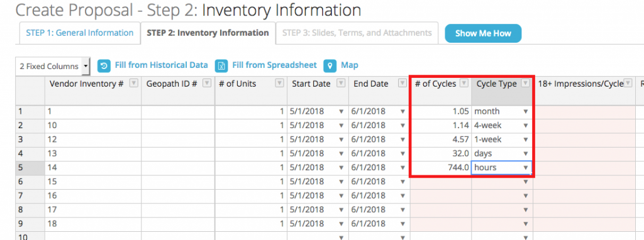This screenshot has height=240, width=644.
Task: Expand the 2 Fixed Columns dropdown
Action: click(x=53, y=66)
